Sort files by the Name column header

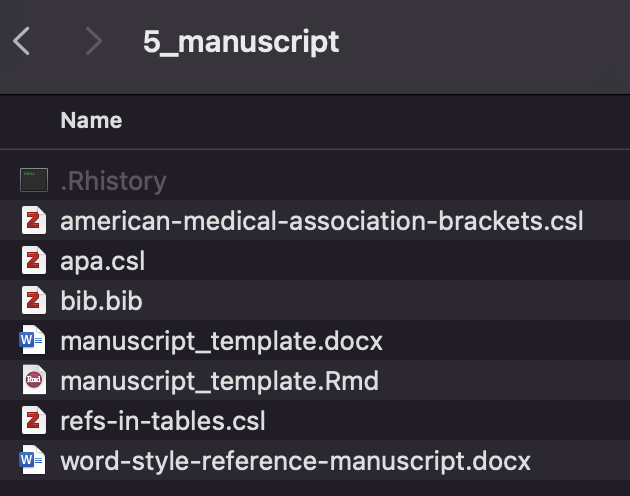91,121
